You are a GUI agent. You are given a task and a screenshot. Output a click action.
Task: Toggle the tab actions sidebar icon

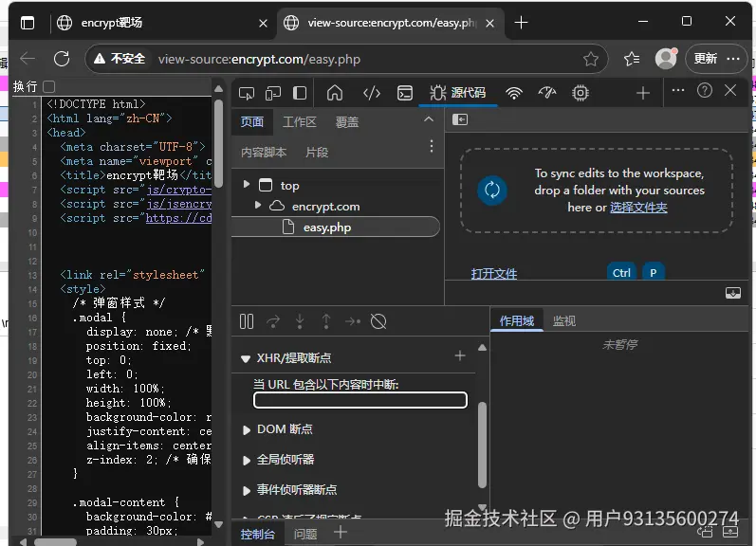coord(28,23)
